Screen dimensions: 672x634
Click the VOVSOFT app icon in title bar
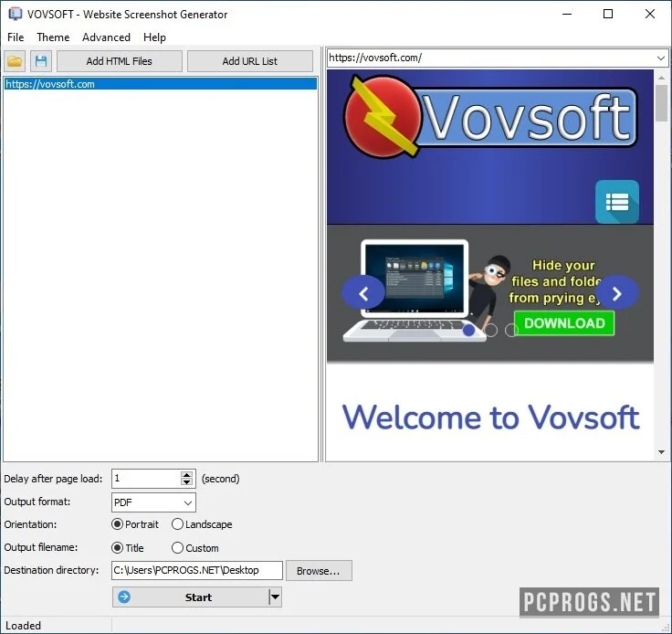15,14
